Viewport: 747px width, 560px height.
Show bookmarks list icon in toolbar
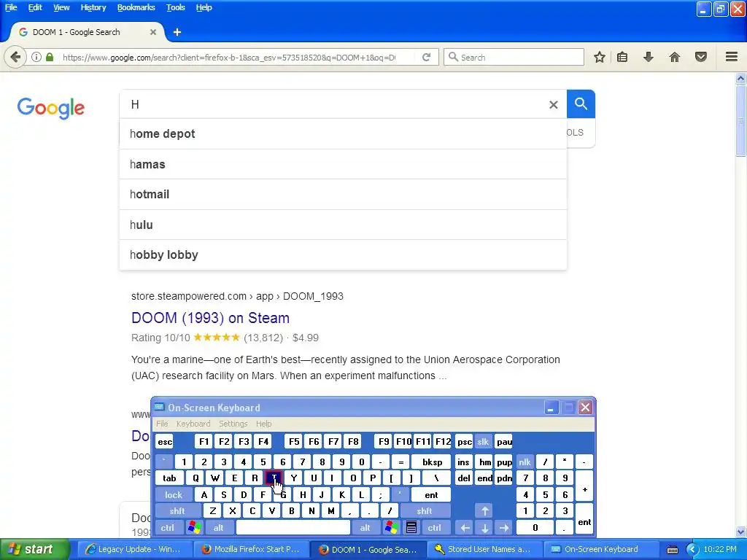pos(622,57)
